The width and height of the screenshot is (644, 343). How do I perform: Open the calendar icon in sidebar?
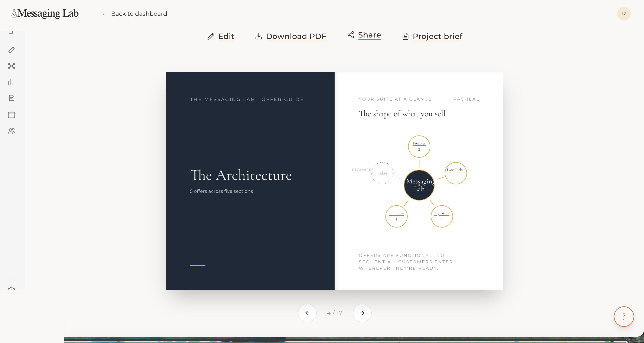(12, 115)
